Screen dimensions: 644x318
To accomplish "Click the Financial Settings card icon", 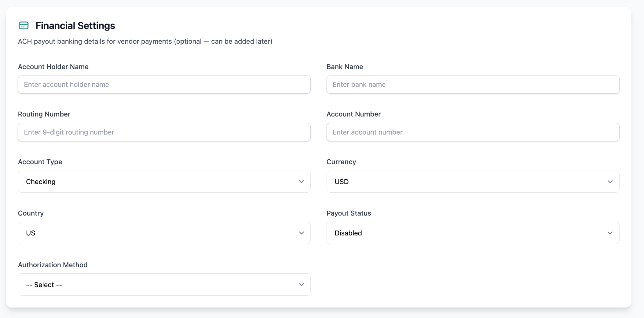I will point(24,26).
